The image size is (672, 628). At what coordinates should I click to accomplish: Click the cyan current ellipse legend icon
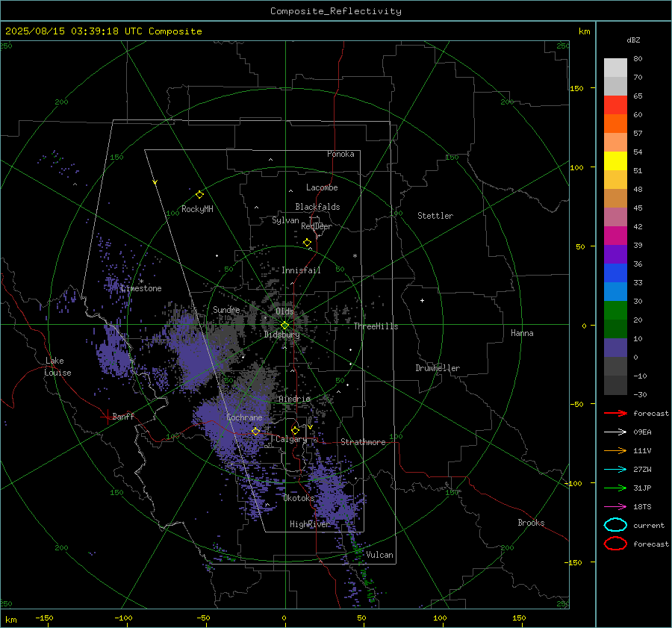coord(615,525)
